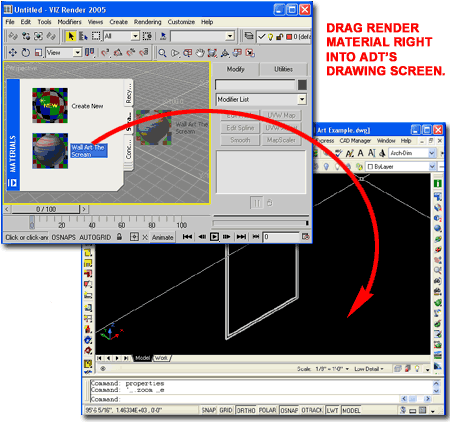This screenshot has width=450, height=422.
Task: Activate the Rotate tool icon
Action: 26,53
